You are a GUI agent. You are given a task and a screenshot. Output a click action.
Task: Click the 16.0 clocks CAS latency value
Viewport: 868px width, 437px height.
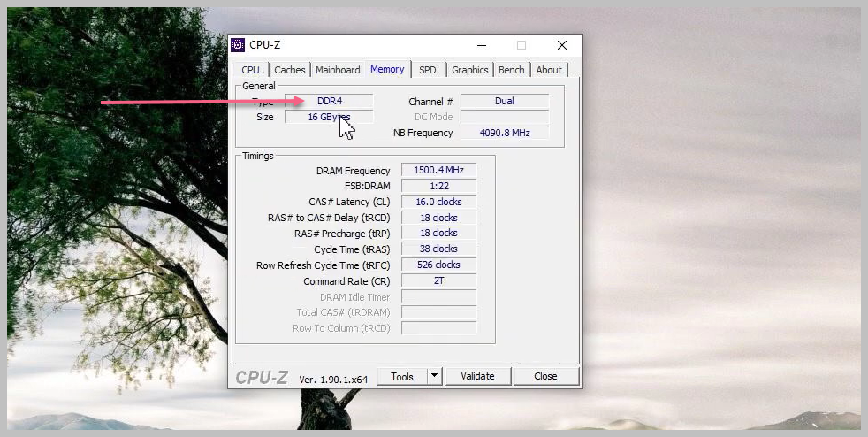[439, 202]
